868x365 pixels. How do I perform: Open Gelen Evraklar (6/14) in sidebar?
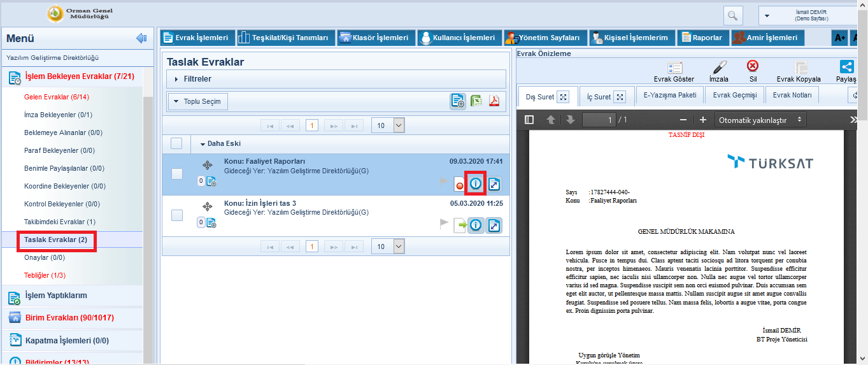click(56, 97)
